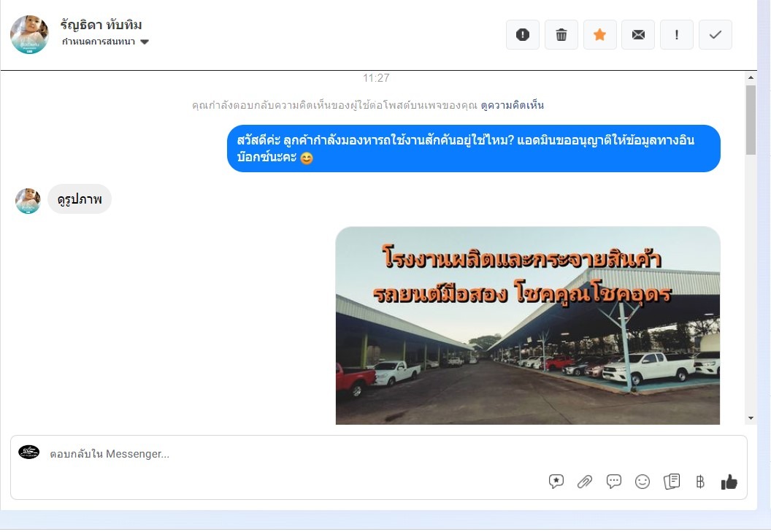This screenshot has height=532, width=771.
Task: Send a thumbs-up like
Action: pos(729,482)
